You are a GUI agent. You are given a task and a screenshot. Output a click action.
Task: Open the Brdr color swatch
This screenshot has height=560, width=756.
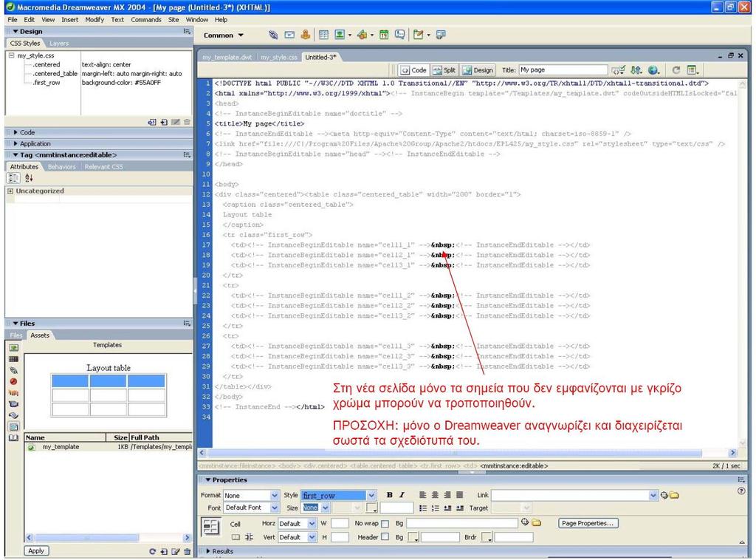487,537
